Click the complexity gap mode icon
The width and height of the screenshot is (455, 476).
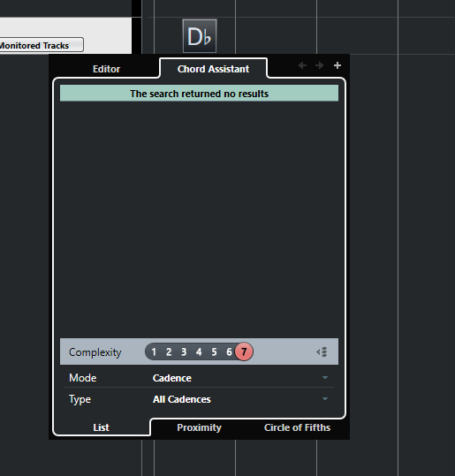[322, 352]
